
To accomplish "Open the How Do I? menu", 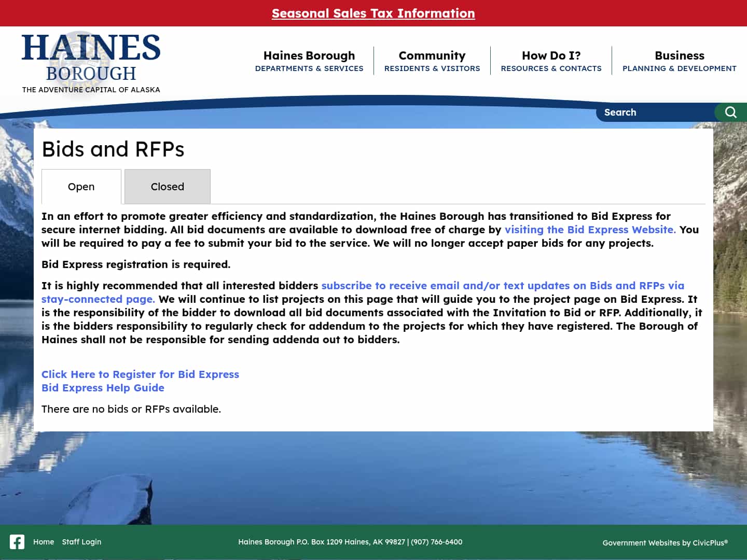I will coord(551,61).
